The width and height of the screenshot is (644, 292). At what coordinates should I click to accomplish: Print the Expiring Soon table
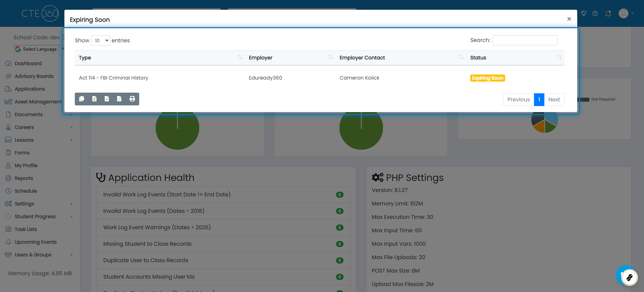pos(132,99)
